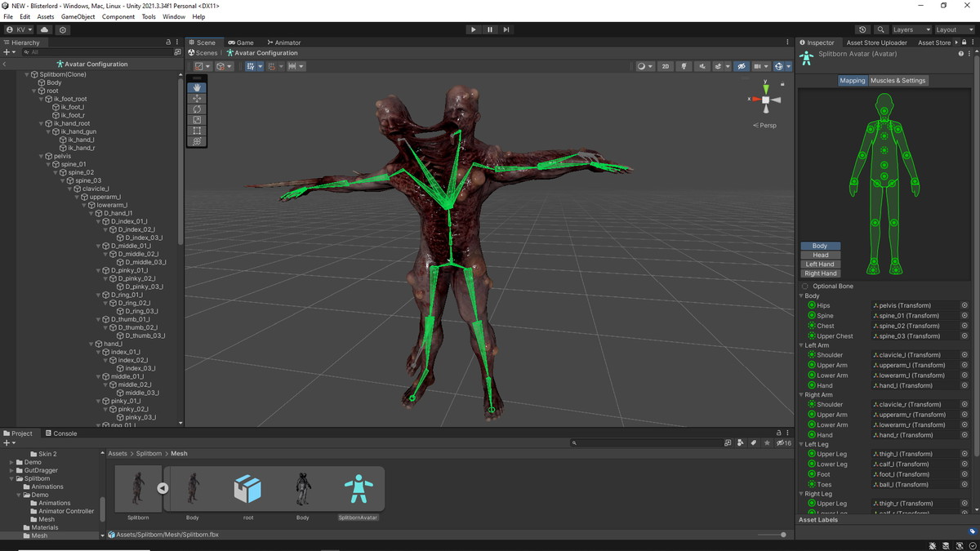Image resolution: width=980 pixels, height=551 pixels.
Task: Open the Undo History icon
Action: [x=863, y=29]
